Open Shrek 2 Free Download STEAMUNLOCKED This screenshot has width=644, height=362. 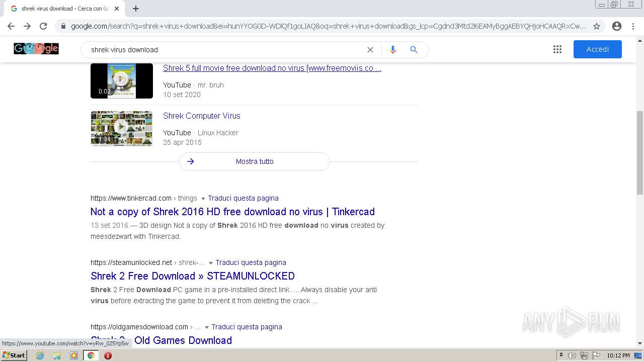[193, 276]
